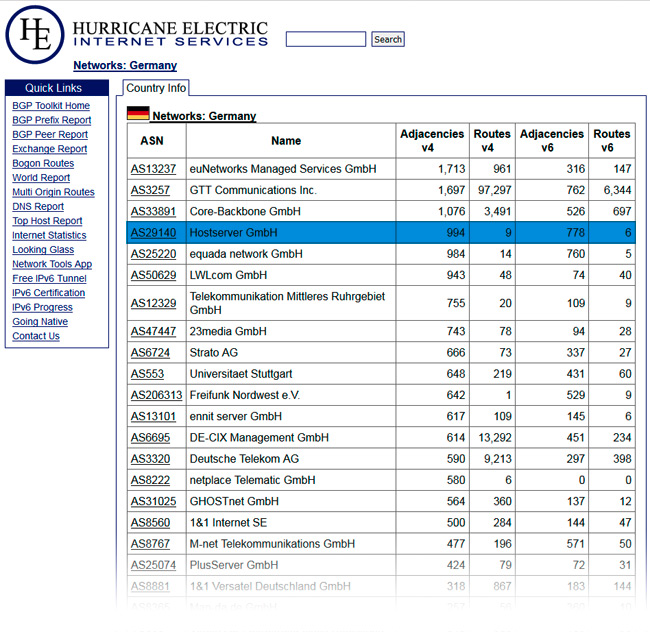This screenshot has width=650, height=632.
Task: Click the Name column header
Action: click(291, 140)
